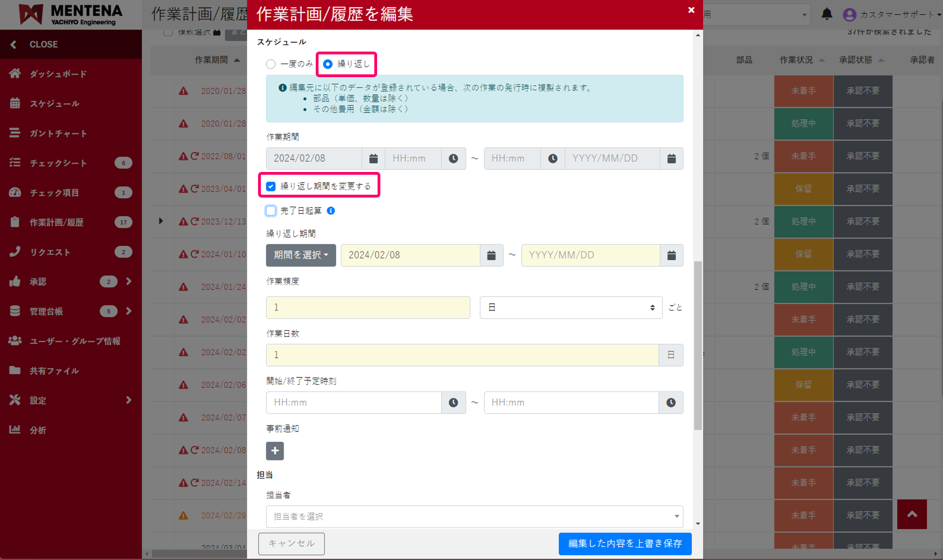The width and height of the screenshot is (943, 560).
Task: Open calendar for repeat period end date
Action: [x=671, y=255]
